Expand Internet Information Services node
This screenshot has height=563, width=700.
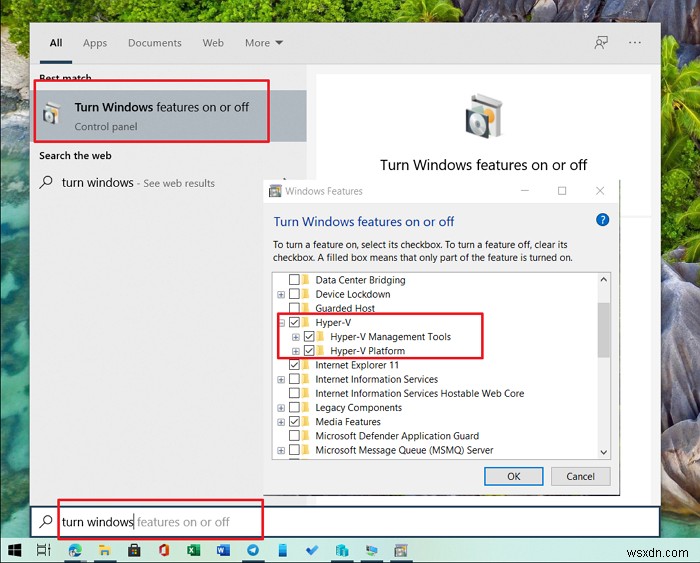(x=281, y=380)
